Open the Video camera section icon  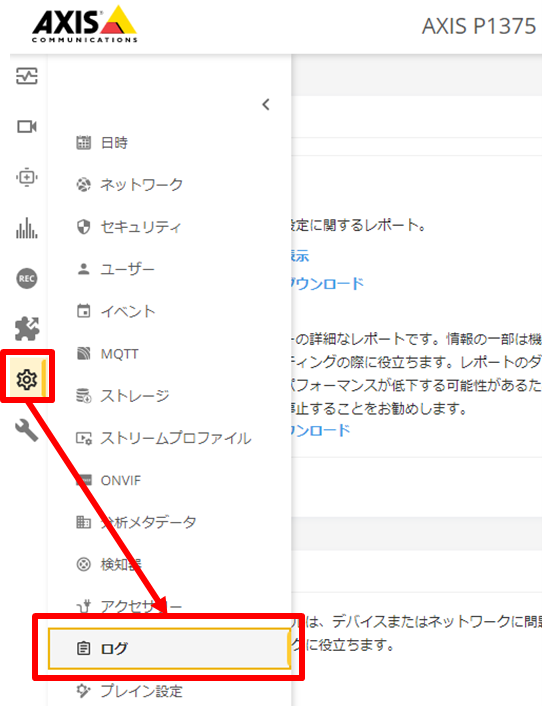click(27, 127)
